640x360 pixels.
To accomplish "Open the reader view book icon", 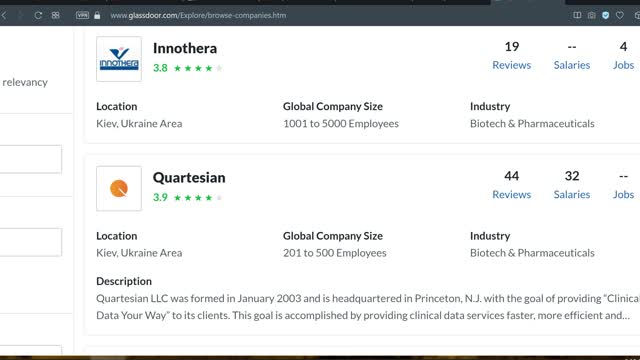I will point(577,16).
